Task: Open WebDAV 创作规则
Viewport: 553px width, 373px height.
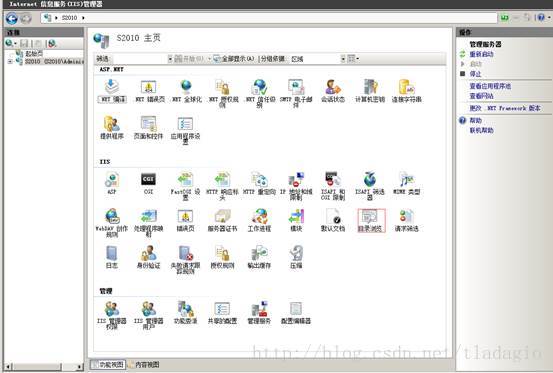Action: pos(112,222)
